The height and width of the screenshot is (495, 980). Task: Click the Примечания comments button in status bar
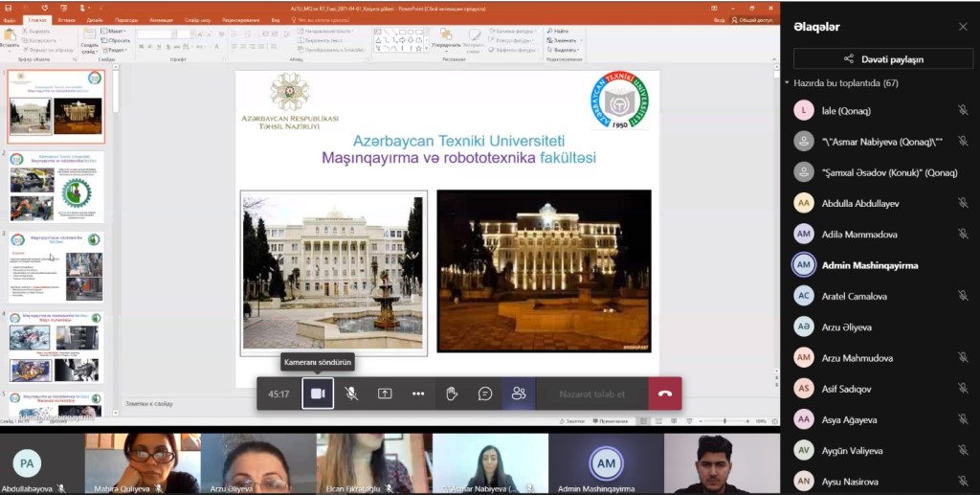point(610,422)
